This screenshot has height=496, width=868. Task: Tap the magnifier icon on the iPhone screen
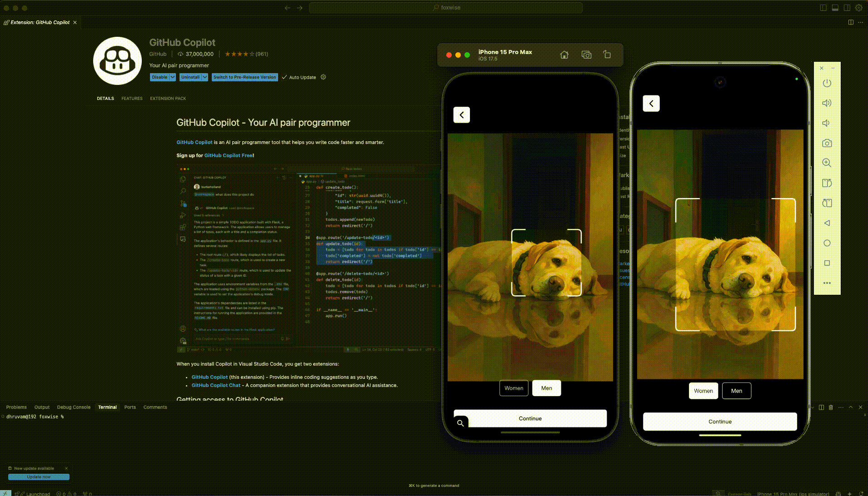coord(460,423)
